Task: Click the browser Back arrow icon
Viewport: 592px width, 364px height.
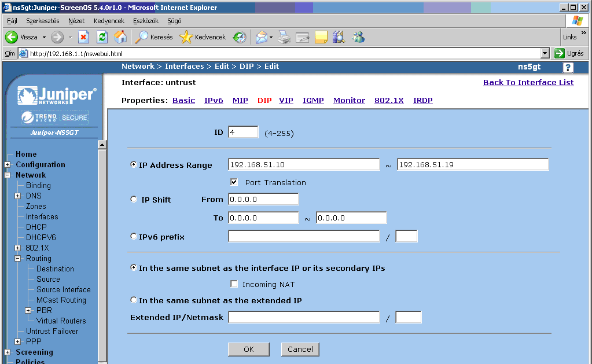Action: [x=12, y=37]
